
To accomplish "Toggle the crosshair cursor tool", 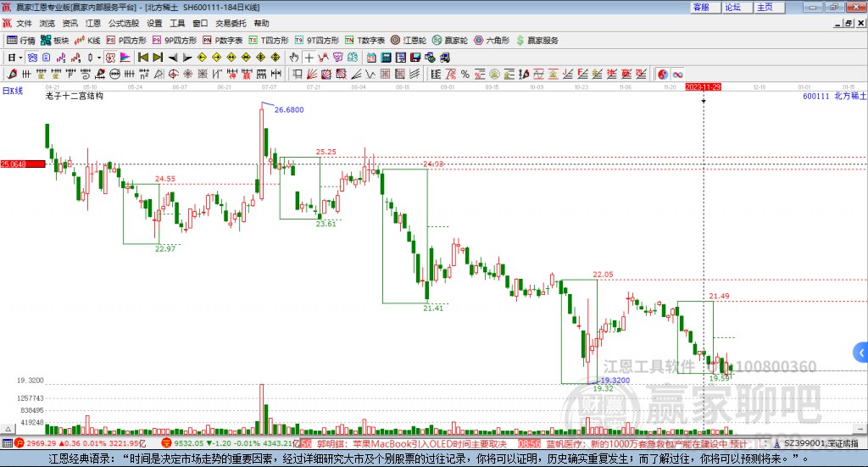I will point(309,58).
